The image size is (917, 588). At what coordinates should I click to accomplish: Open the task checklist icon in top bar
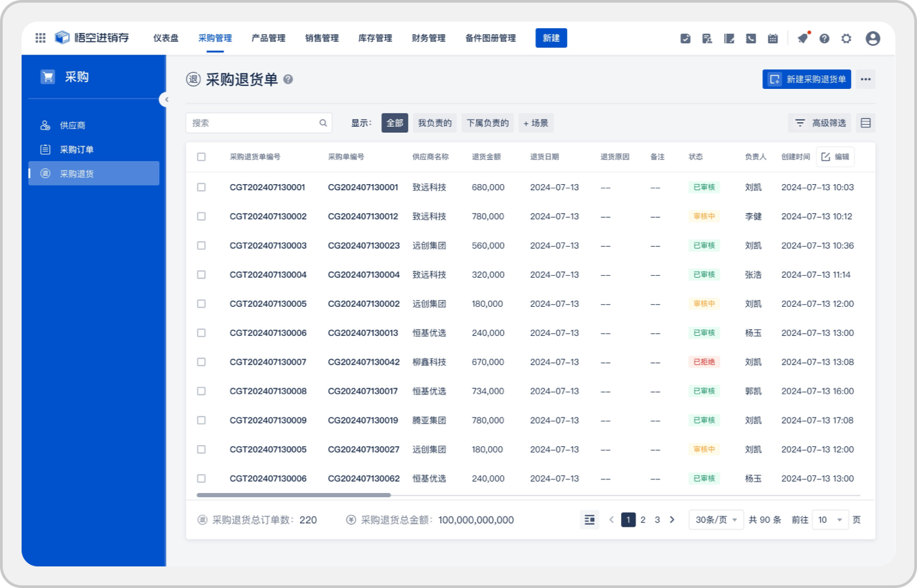pyautogui.click(x=685, y=38)
